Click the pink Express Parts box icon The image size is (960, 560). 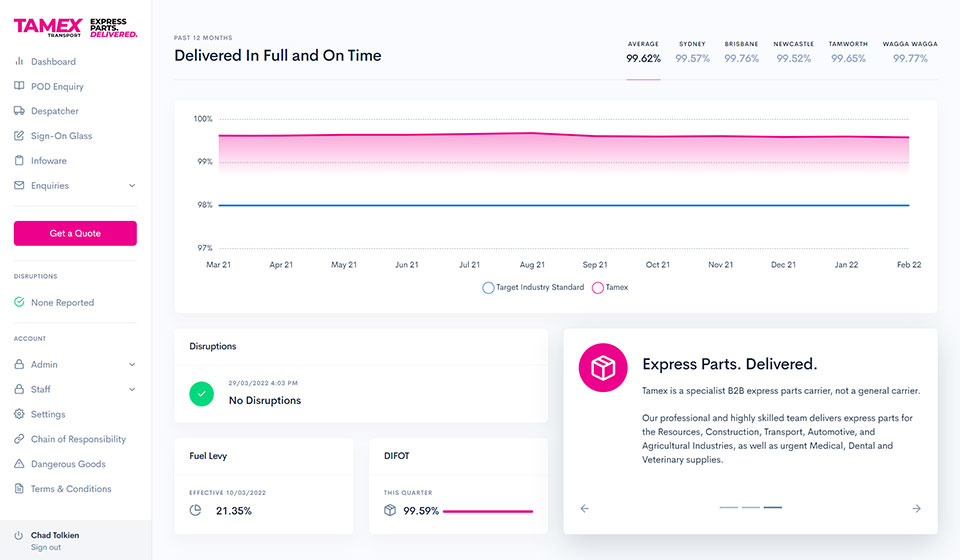tap(603, 367)
